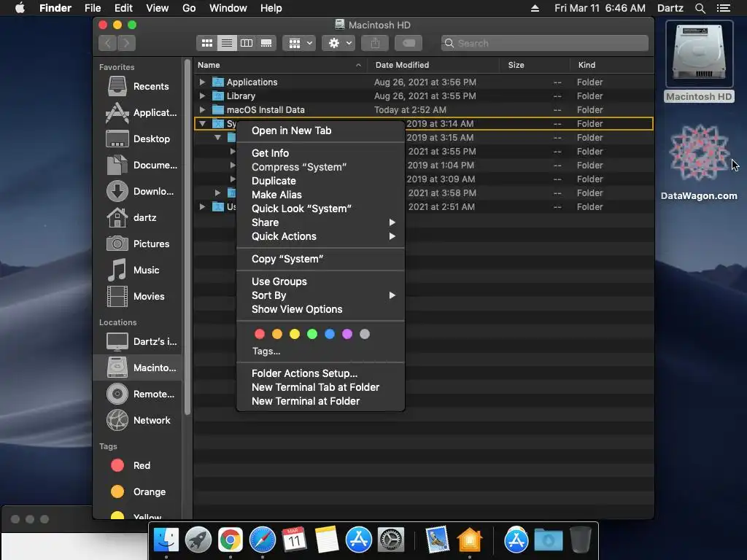747x560 pixels.
Task: Open Spotlight search in menu bar
Action: [x=700, y=8]
